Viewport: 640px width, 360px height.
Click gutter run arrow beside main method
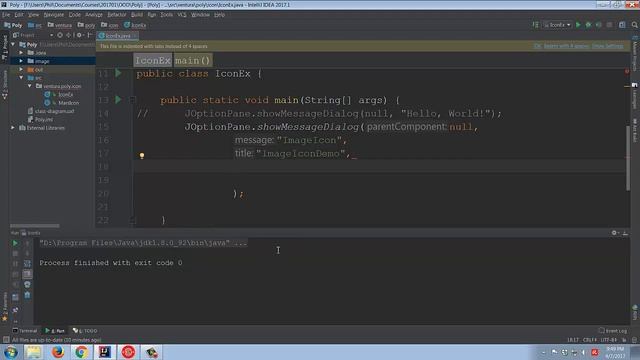click(x=118, y=100)
